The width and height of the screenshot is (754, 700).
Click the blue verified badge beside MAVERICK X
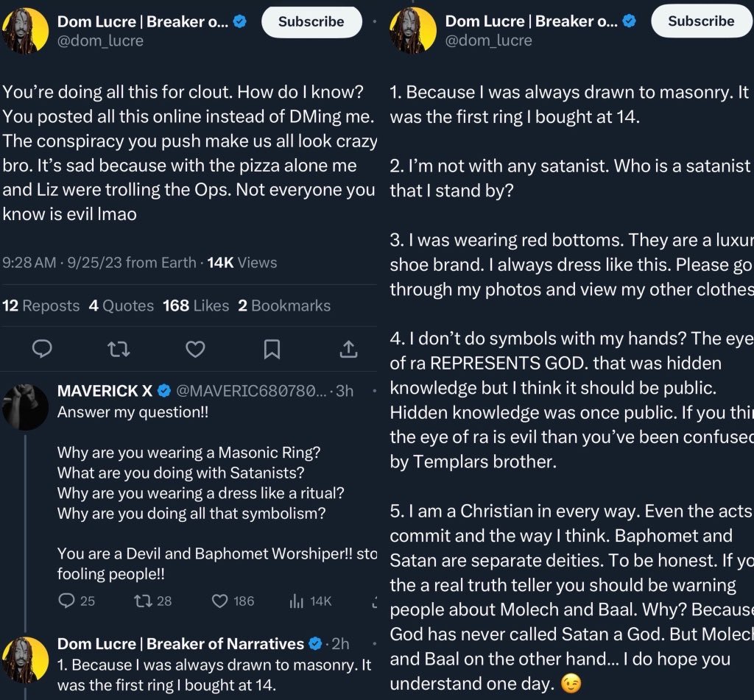[x=163, y=390]
